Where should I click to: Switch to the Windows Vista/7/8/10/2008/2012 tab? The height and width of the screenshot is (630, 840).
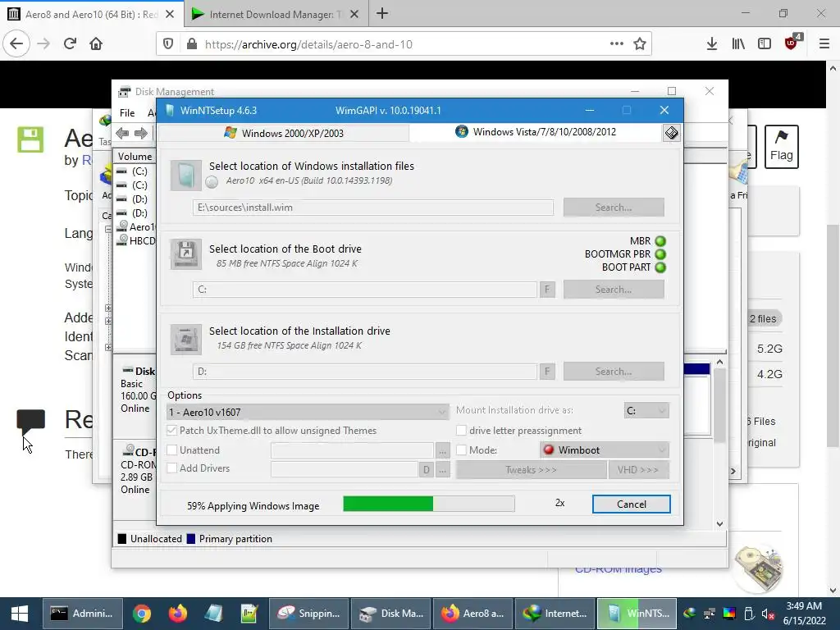[536, 132]
